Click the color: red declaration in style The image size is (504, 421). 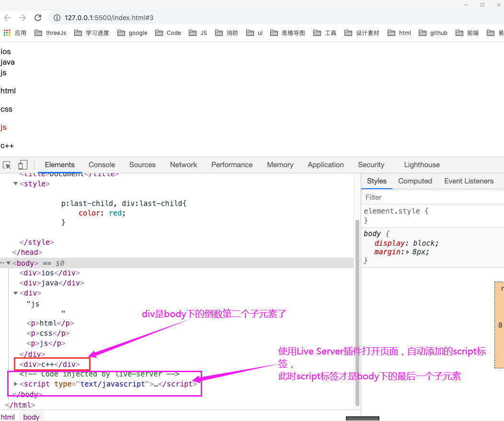102,213
